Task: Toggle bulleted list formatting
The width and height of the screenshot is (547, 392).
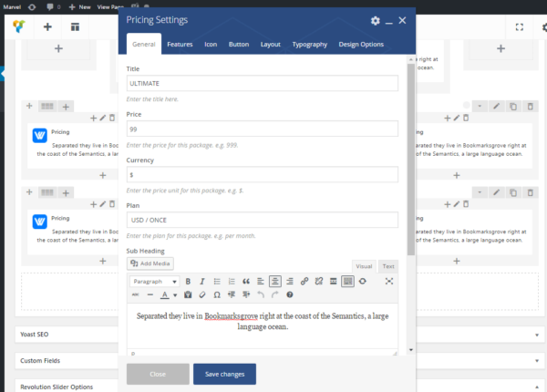Action: (x=217, y=282)
